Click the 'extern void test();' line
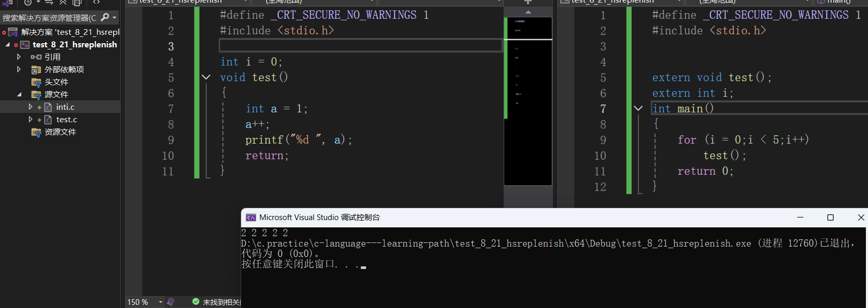This screenshot has height=308, width=868. point(712,78)
